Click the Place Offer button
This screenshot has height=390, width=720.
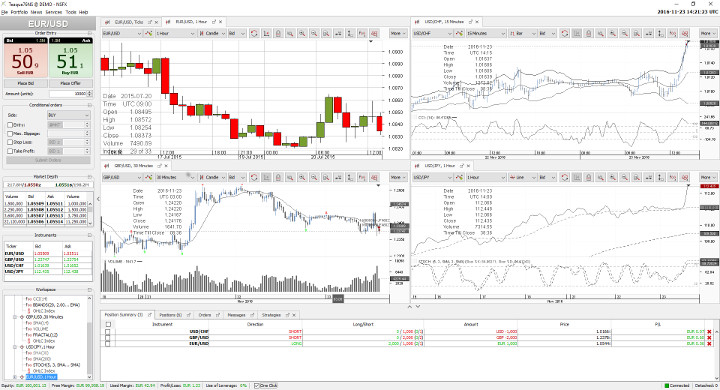(x=70, y=83)
